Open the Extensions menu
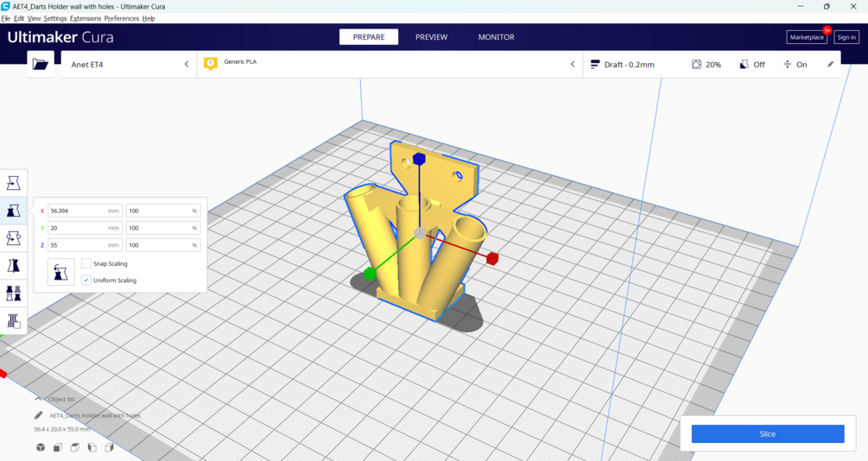 click(86, 18)
